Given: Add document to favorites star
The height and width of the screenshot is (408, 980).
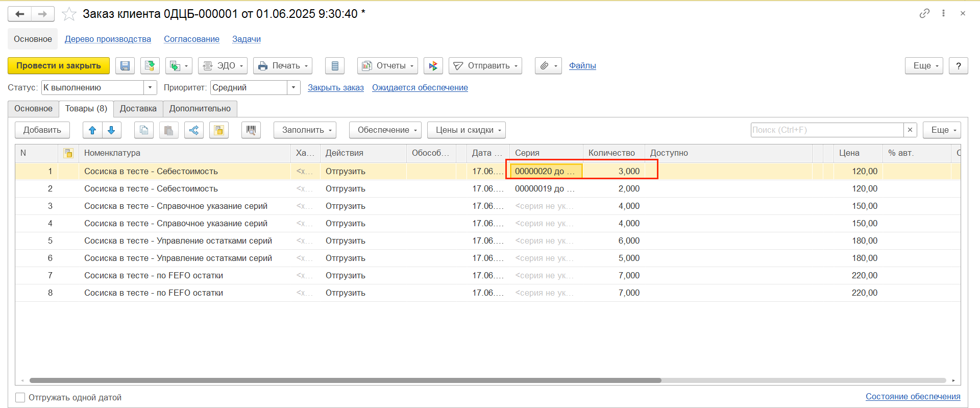Looking at the screenshot, I should (69, 14).
